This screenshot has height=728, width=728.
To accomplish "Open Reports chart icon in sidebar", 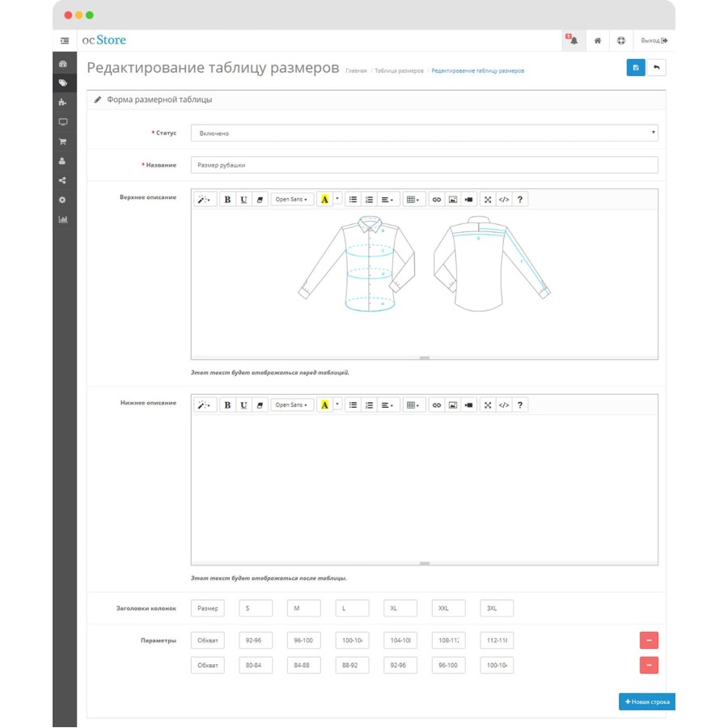I will click(x=63, y=219).
